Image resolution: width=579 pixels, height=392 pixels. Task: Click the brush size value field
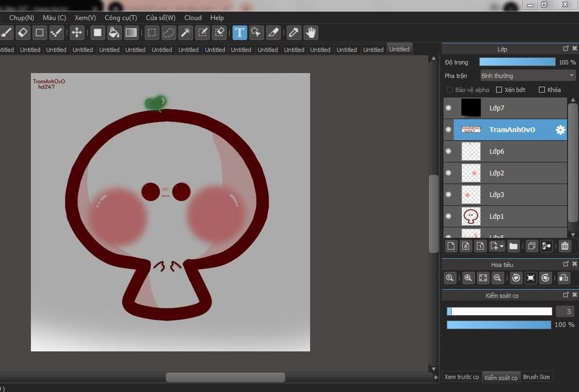tap(565, 312)
